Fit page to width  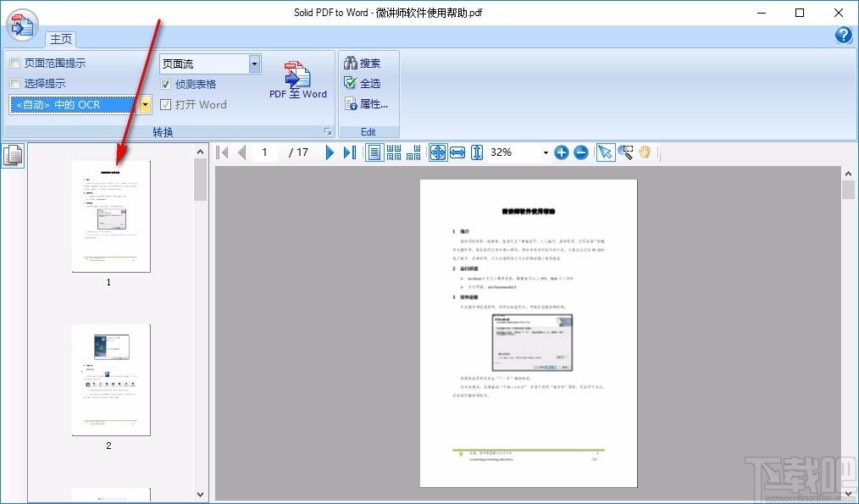tap(457, 152)
